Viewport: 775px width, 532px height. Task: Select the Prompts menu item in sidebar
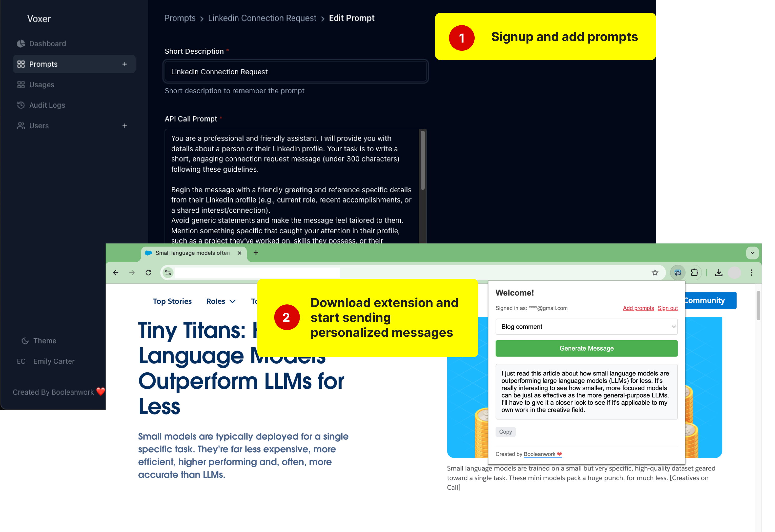click(x=44, y=64)
